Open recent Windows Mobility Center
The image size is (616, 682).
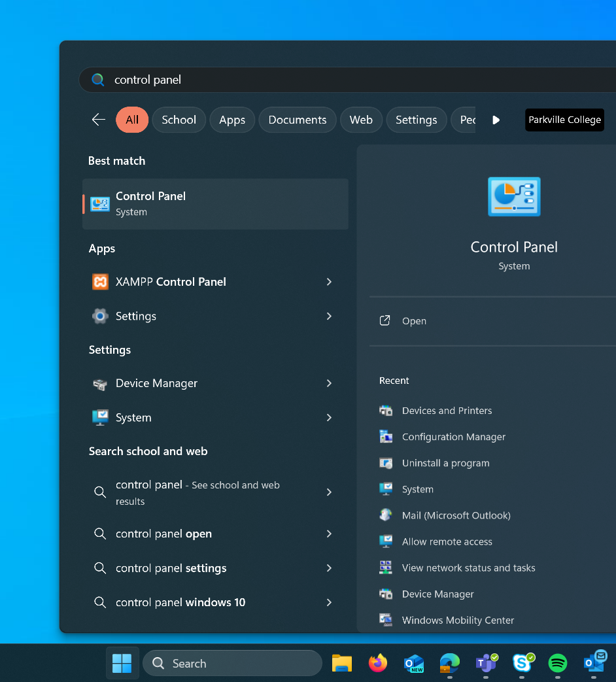[x=458, y=621]
